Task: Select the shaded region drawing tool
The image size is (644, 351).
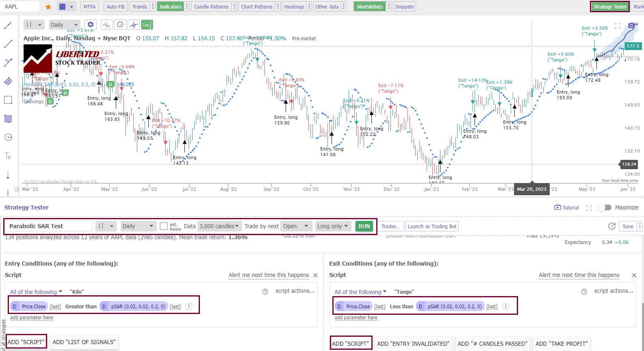Action: point(8,119)
